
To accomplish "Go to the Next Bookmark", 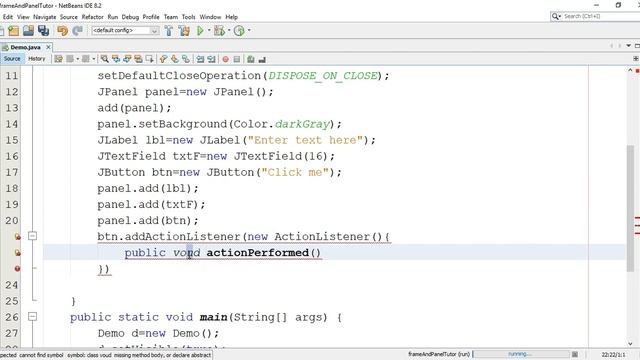I will 175,59.
